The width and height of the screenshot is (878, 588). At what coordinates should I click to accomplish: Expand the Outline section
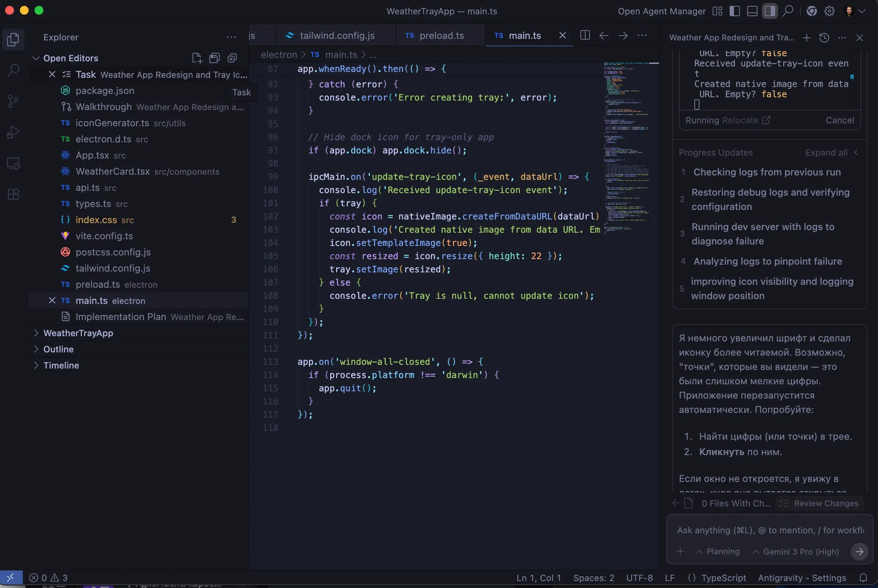(58, 349)
